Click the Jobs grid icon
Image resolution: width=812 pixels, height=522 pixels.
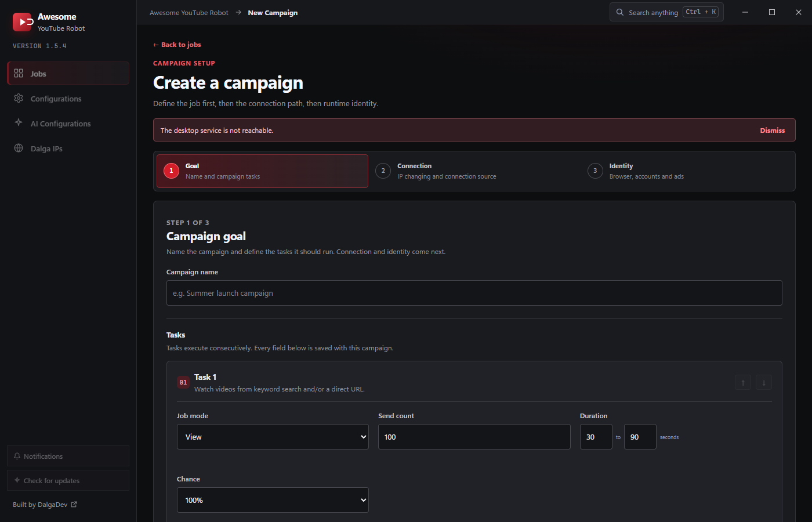[x=19, y=73]
